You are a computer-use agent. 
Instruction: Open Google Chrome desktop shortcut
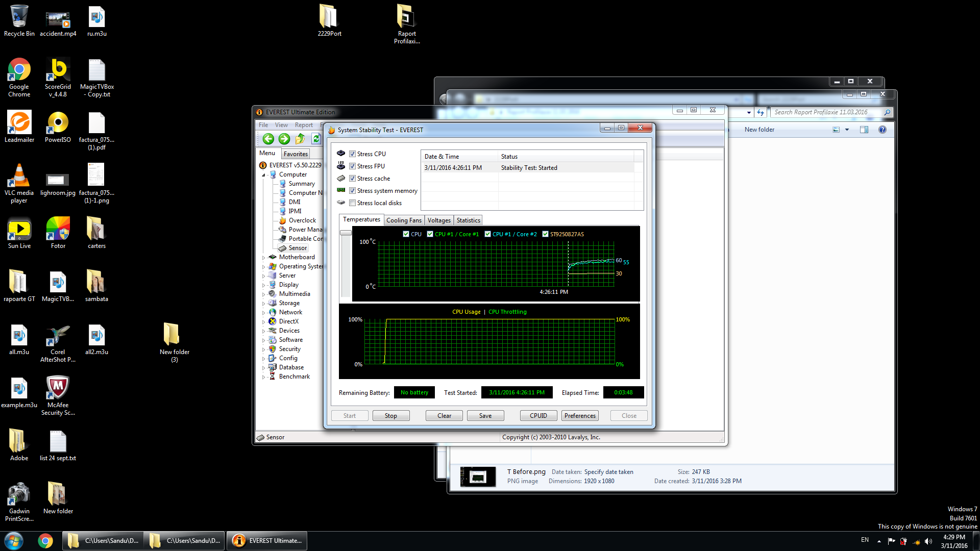pyautogui.click(x=19, y=78)
